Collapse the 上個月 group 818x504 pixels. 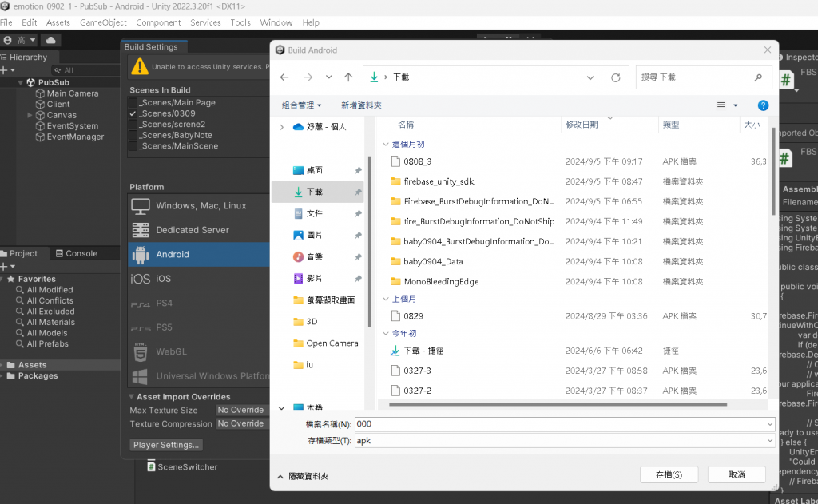click(386, 299)
